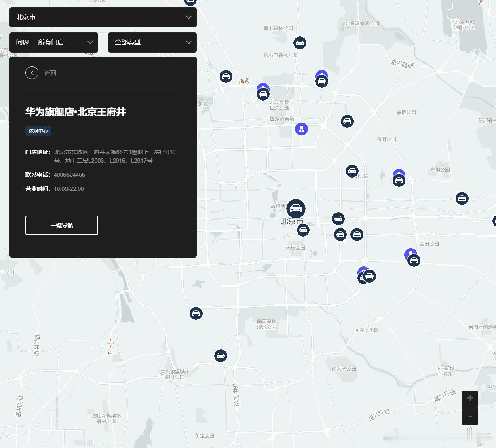Open the 全部类型 store type dropdown
The height and width of the screenshot is (448, 496).
pos(152,42)
